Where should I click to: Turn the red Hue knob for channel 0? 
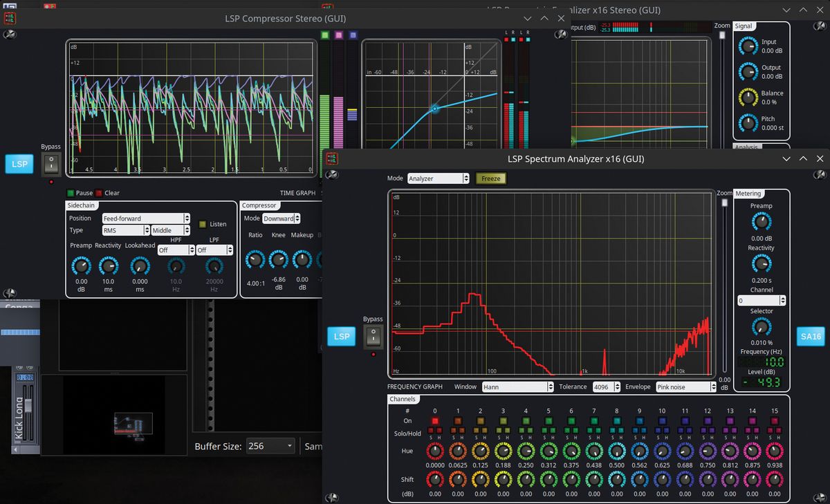click(434, 452)
